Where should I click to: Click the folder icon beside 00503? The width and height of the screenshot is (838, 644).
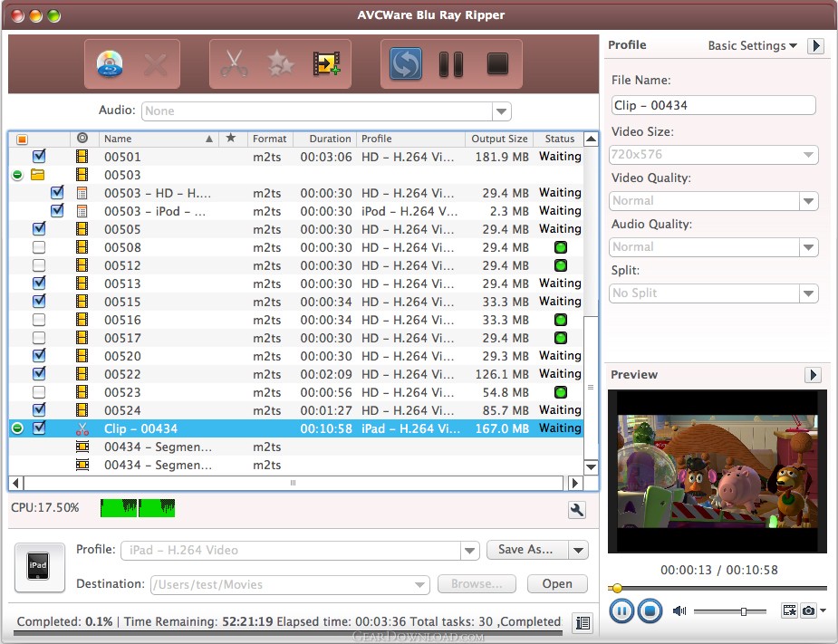click(x=37, y=174)
